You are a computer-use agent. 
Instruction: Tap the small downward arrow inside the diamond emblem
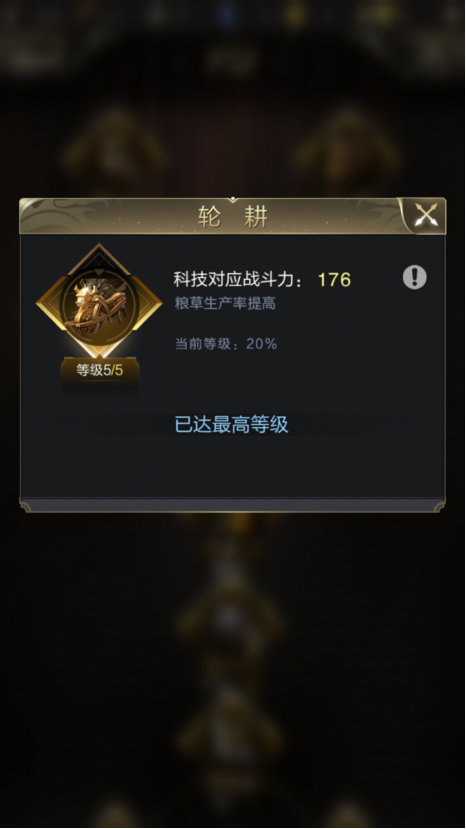point(99,271)
